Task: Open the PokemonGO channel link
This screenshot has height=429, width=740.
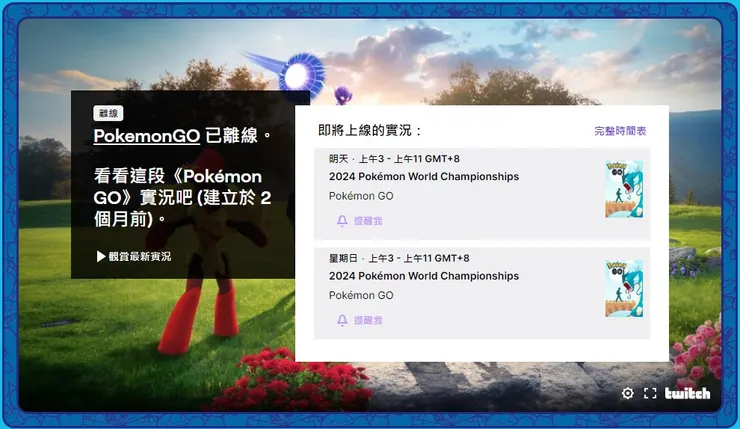Action: pos(147,136)
